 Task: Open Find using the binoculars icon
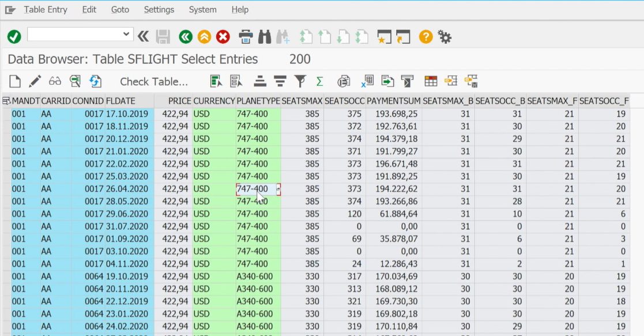click(265, 37)
